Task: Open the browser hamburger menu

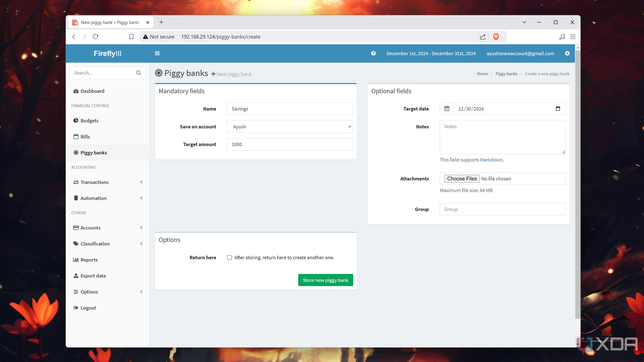Action: tap(573, 37)
